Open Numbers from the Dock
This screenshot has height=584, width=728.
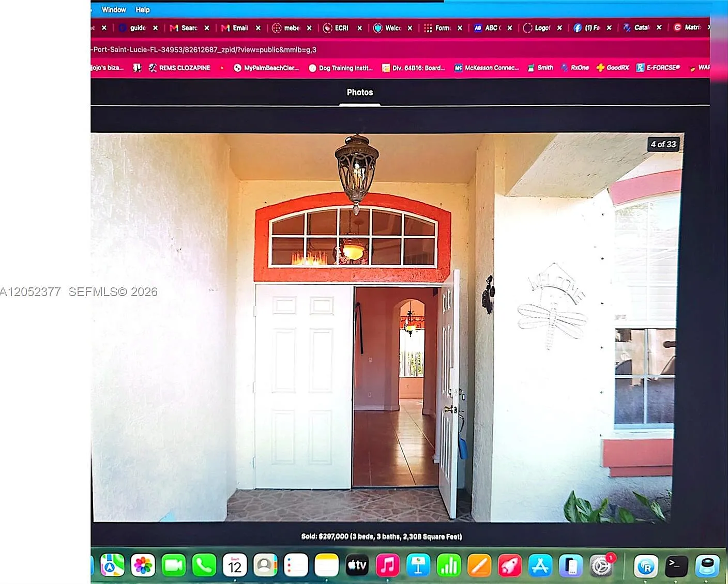point(449,565)
